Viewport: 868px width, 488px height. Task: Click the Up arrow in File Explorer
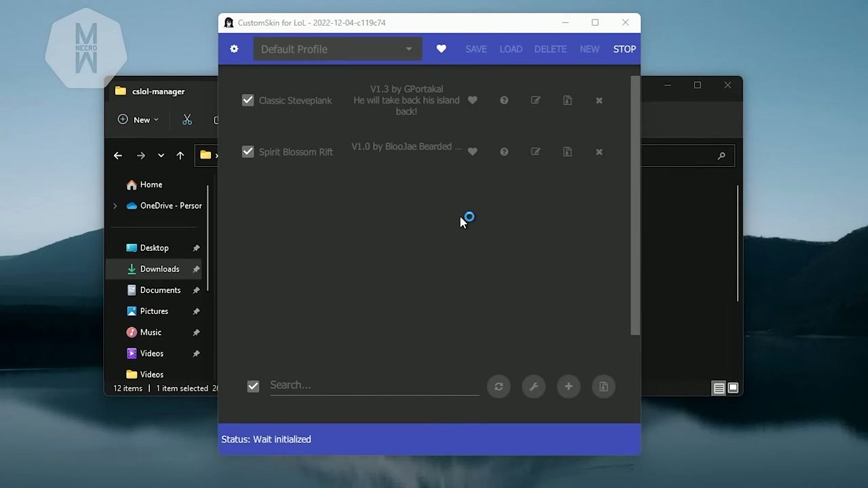point(180,155)
